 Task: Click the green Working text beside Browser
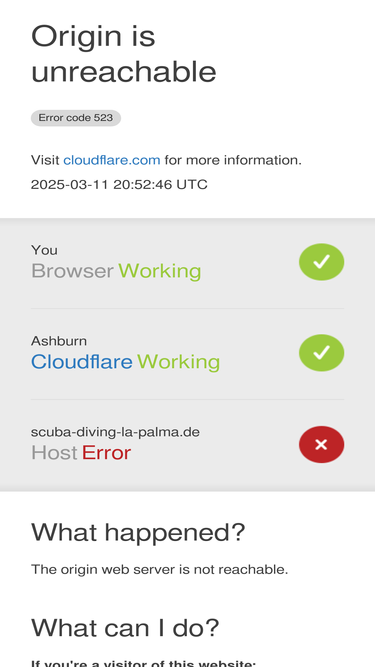tap(159, 271)
